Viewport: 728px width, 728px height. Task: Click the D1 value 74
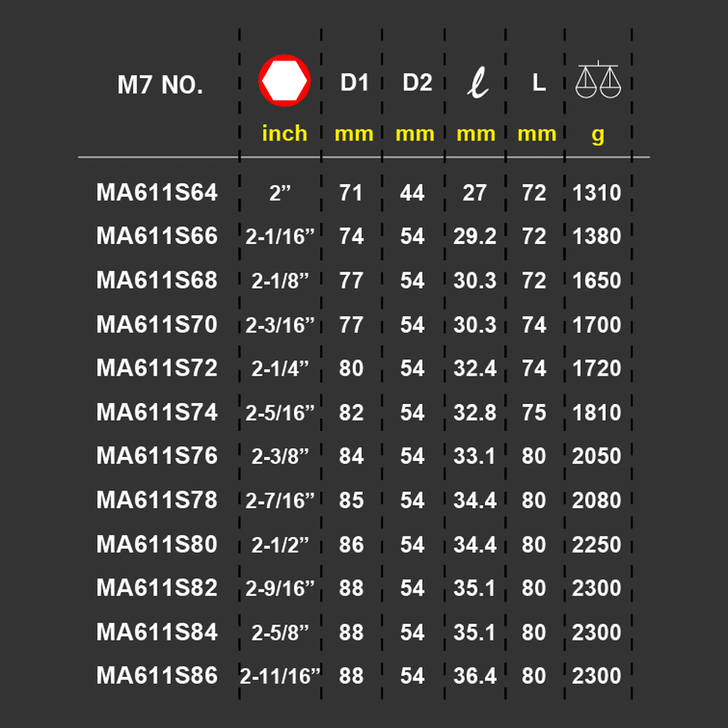351,237
